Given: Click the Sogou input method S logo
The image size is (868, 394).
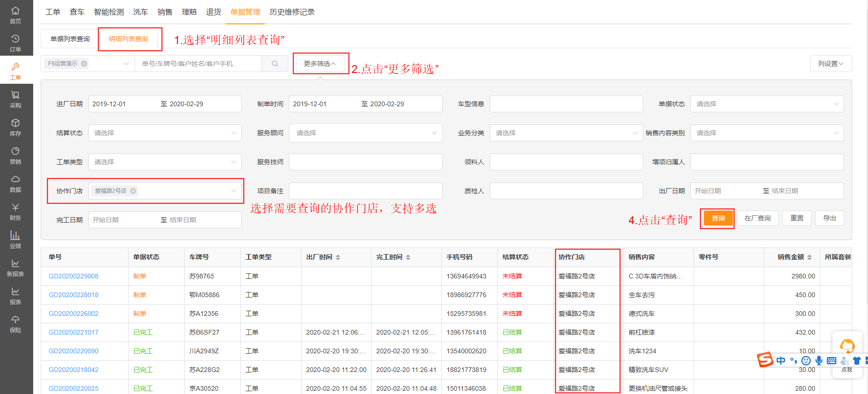Looking at the screenshot, I should pos(765,359).
